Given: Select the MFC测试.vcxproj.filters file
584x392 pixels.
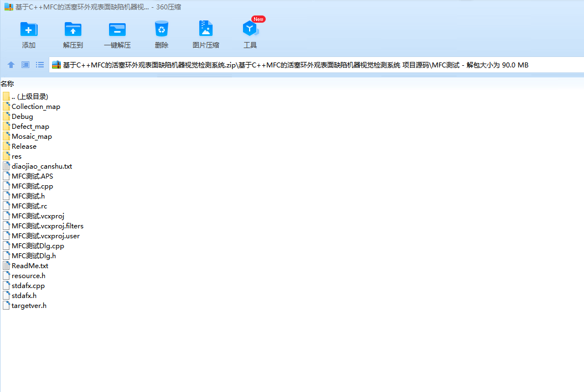Looking at the screenshot, I should click(43, 226).
